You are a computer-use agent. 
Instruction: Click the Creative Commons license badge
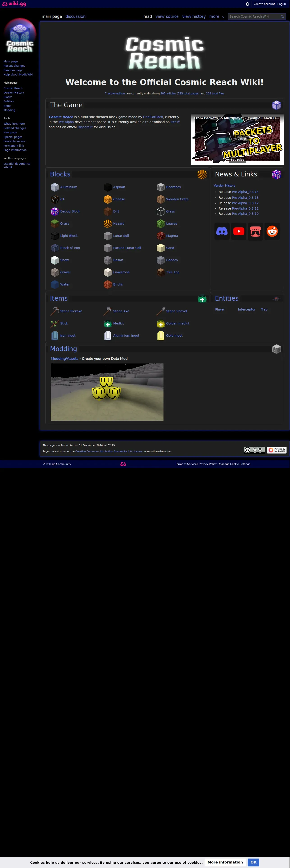pos(254,450)
